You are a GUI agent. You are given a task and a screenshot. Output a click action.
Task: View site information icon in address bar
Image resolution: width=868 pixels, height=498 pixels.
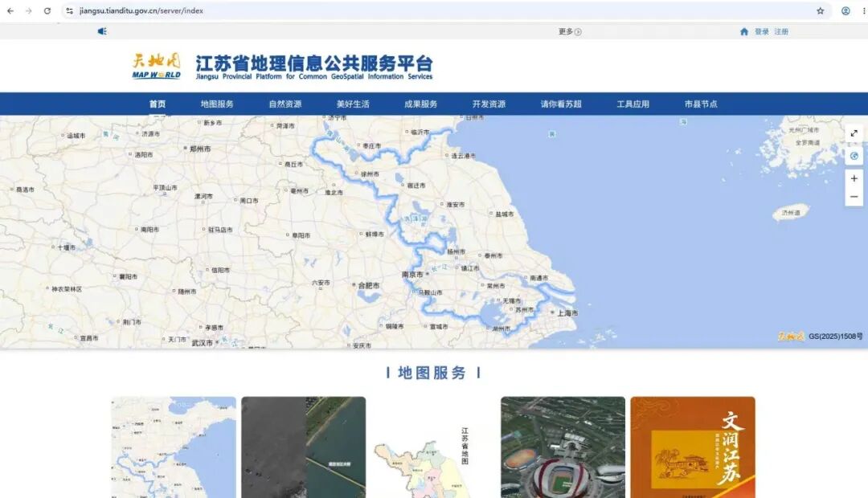[x=69, y=10]
